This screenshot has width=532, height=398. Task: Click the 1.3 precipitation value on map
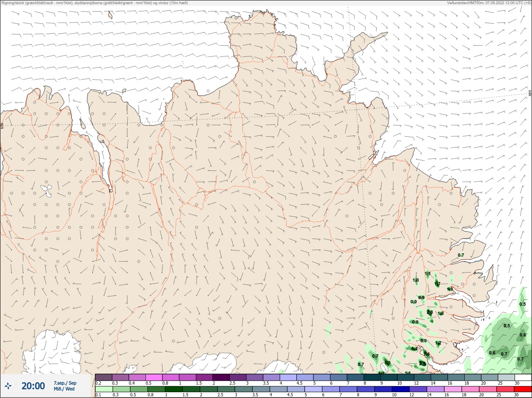441,313
